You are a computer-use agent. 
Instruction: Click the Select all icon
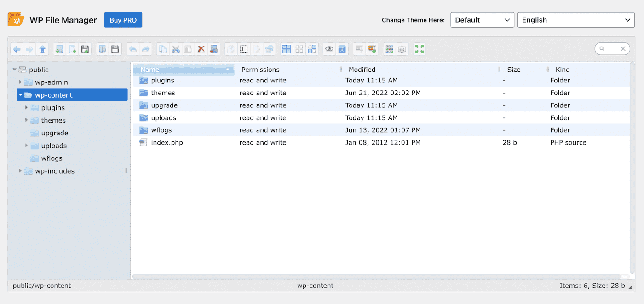287,49
